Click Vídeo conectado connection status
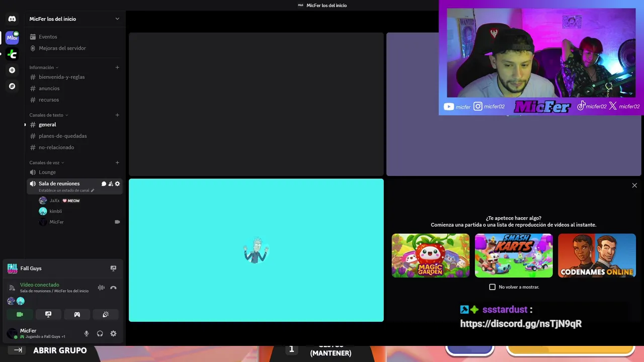The height and width of the screenshot is (362, 644). coord(40,285)
